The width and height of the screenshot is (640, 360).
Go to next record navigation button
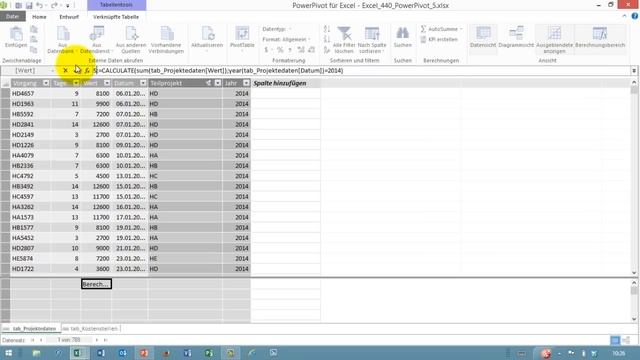pos(97,340)
